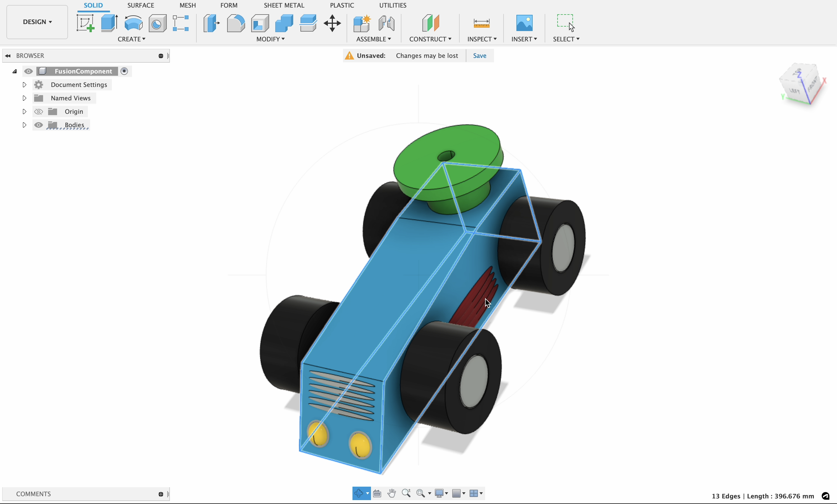
Task: Switch to the PLASTIC tab
Action: (342, 5)
